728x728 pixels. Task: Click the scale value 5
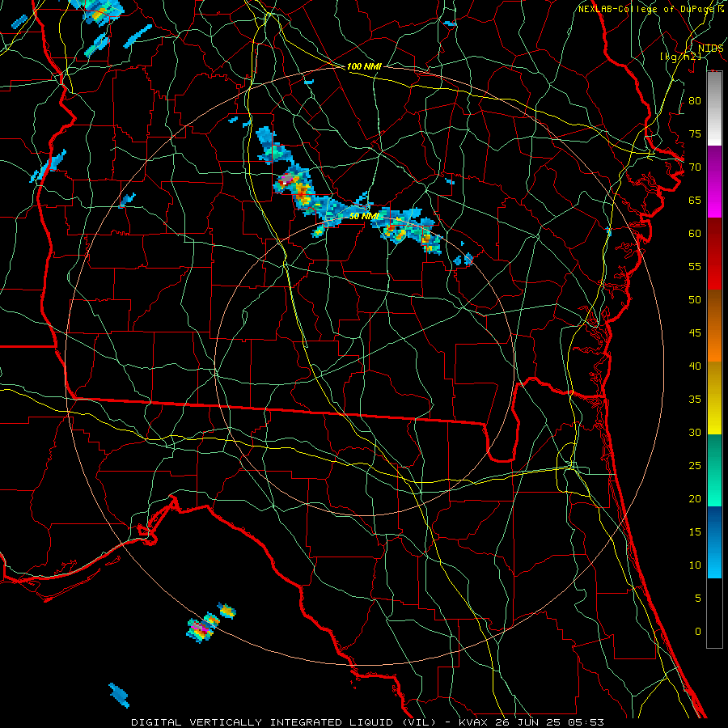point(698,598)
